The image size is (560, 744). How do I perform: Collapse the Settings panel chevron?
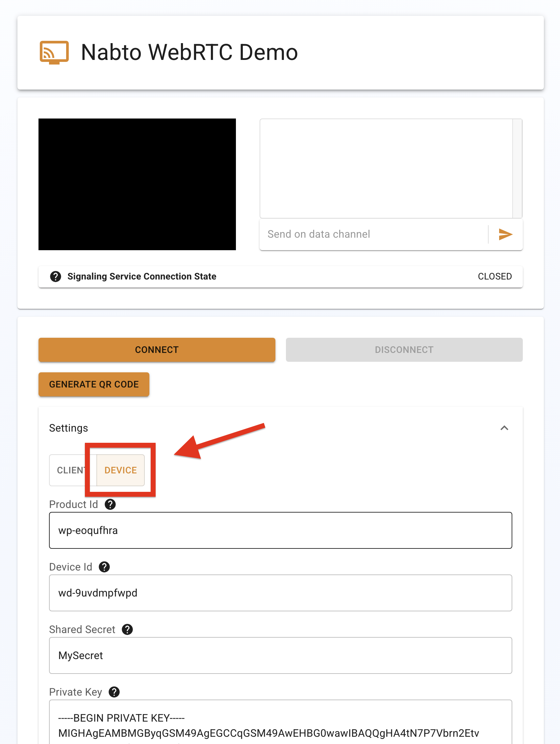coord(504,428)
